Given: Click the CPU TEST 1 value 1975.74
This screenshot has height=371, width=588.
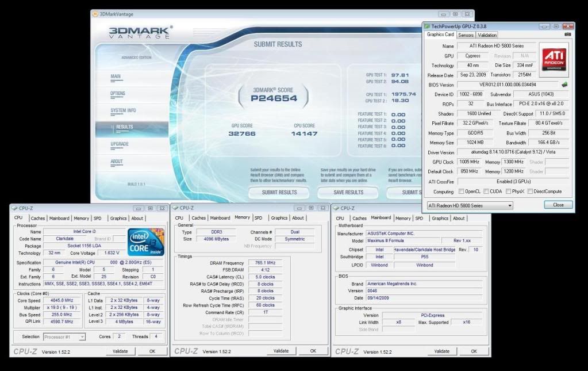Looking at the screenshot, I should pos(403,94).
